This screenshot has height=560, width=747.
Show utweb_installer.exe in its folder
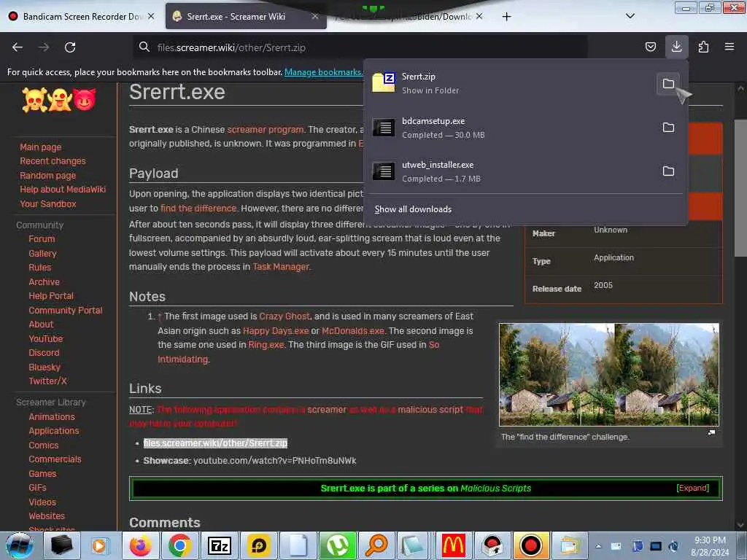668,171
